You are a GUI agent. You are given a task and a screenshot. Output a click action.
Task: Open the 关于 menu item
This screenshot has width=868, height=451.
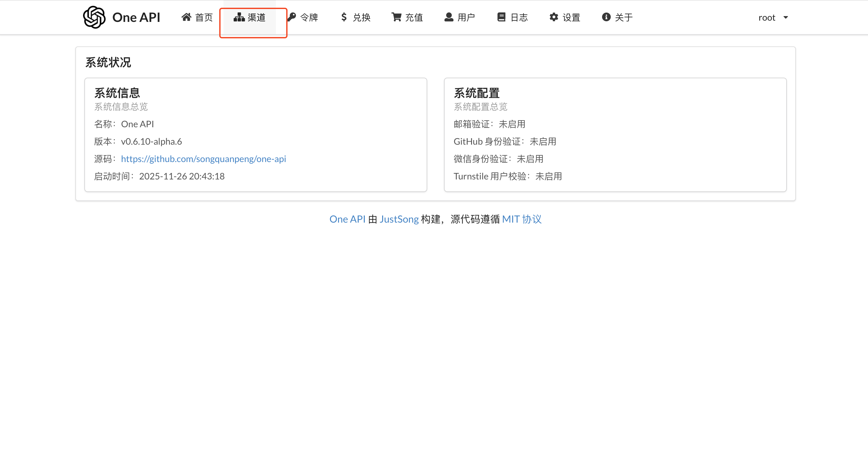tap(617, 17)
